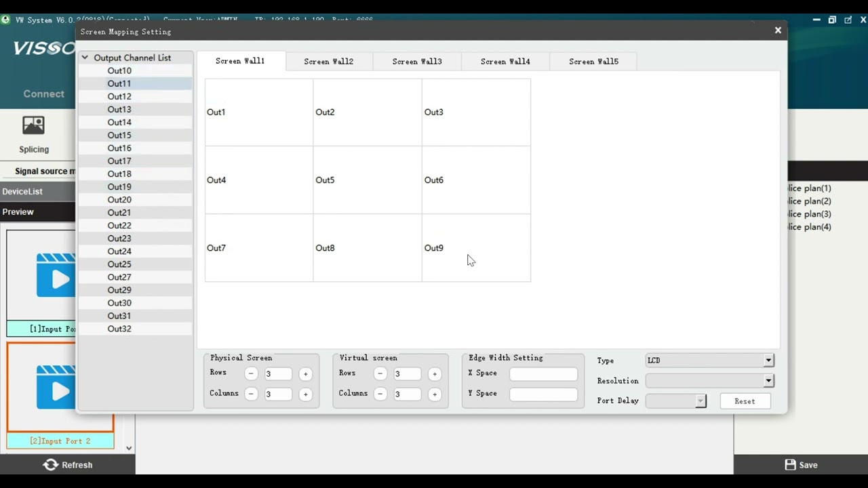Select the Out9 screen cell
The width and height of the screenshot is (868, 488).
point(476,248)
